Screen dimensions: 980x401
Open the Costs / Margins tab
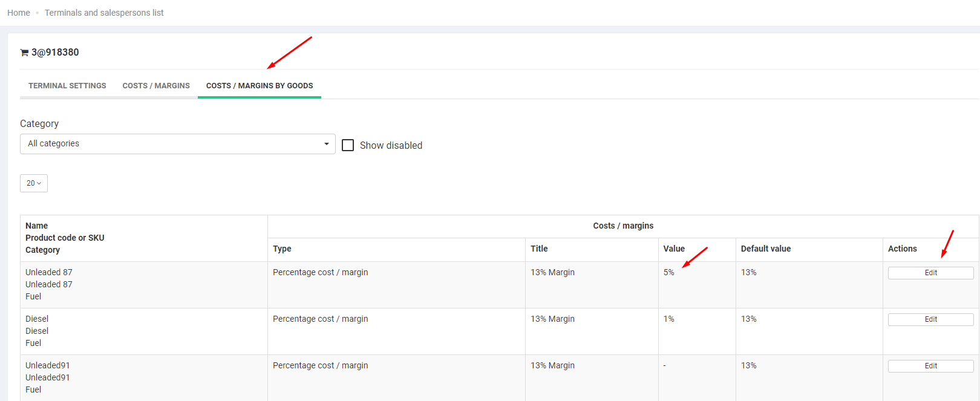(156, 86)
